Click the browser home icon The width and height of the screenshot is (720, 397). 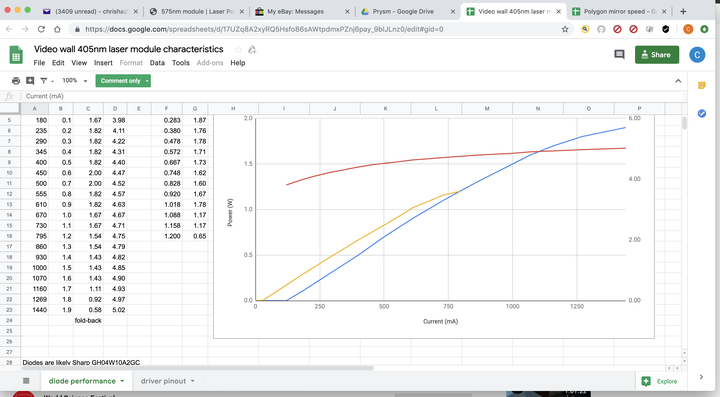click(x=57, y=29)
